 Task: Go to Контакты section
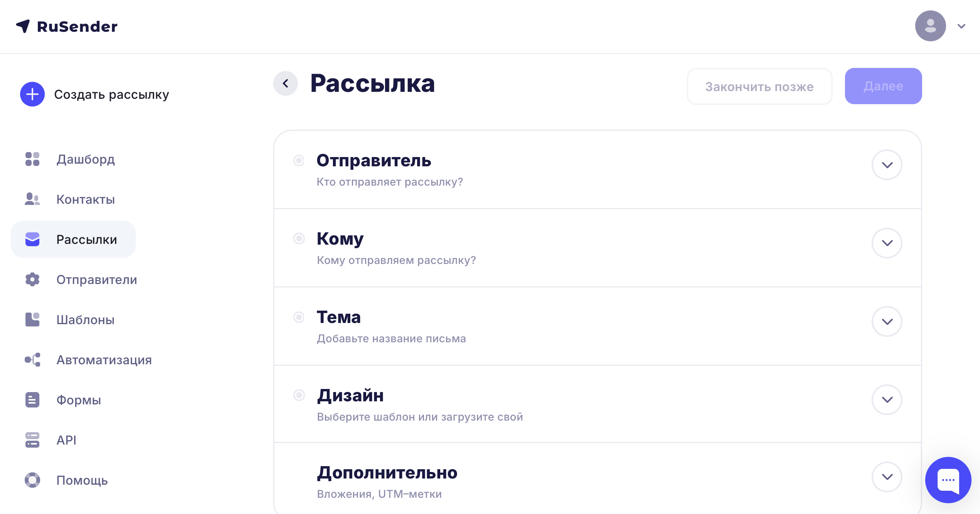coord(86,200)
